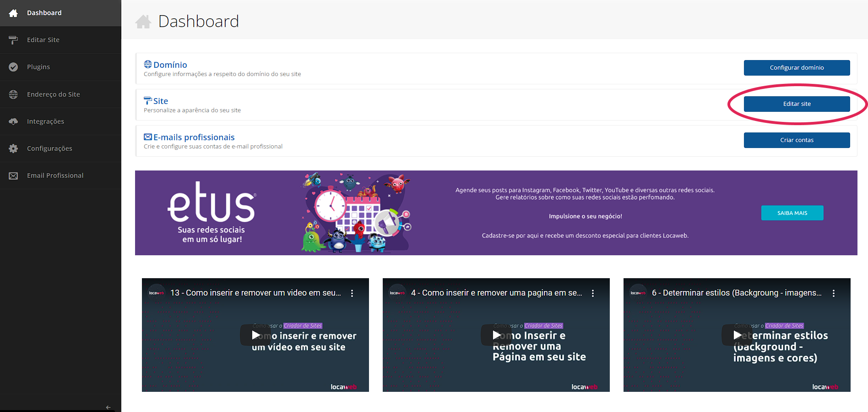Select Endereço do Site menu item
This screenshot has height=412, width=868.
pyautogui.click(x=60, y=94)
